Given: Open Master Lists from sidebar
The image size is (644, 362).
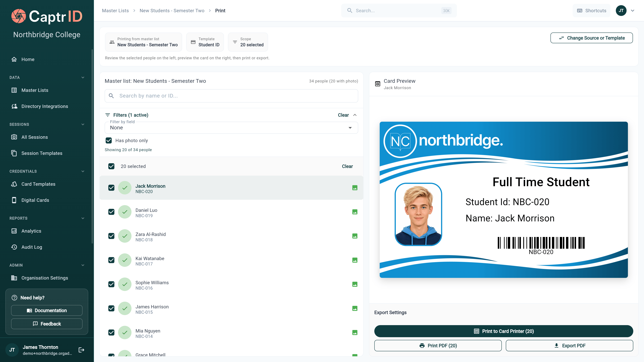Looking at the screenshot, I should (x=35, y=90).
